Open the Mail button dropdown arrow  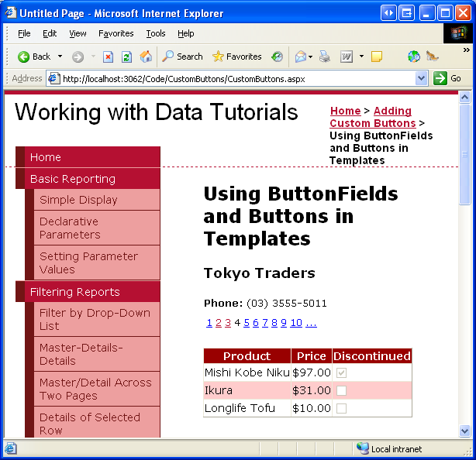[311, 57]
